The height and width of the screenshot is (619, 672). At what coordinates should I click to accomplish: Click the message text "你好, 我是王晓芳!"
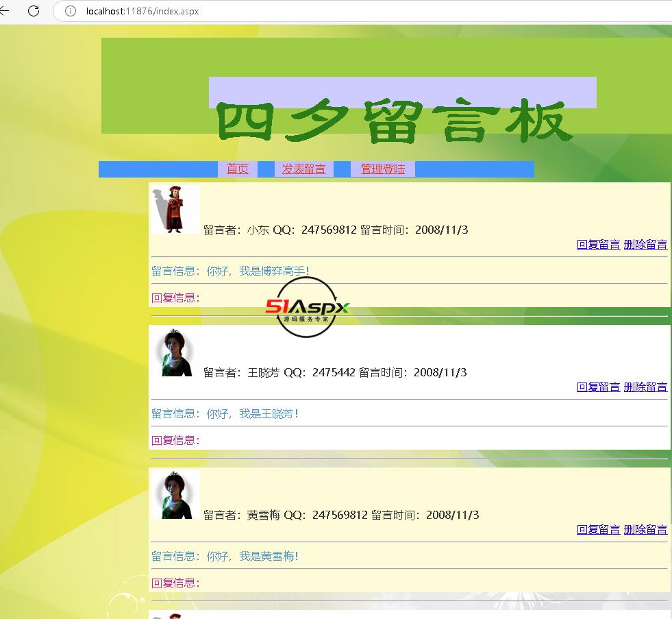(253, 413)
